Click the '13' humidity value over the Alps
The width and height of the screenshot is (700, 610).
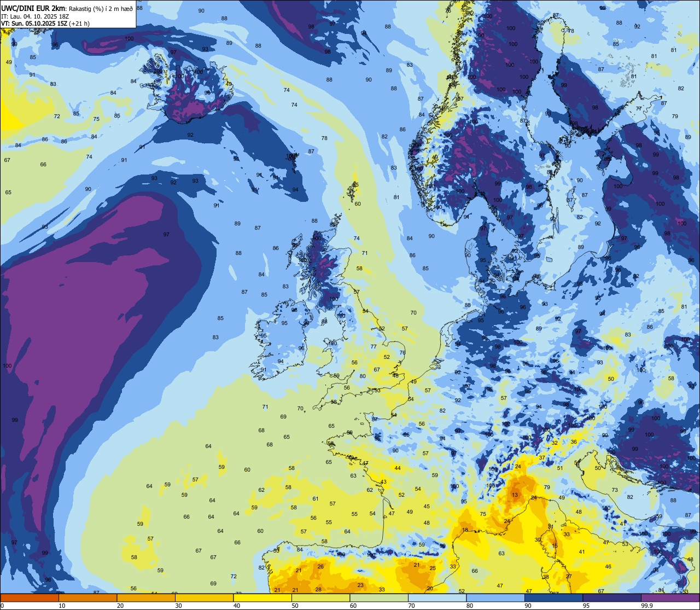[x=514, y=495]
